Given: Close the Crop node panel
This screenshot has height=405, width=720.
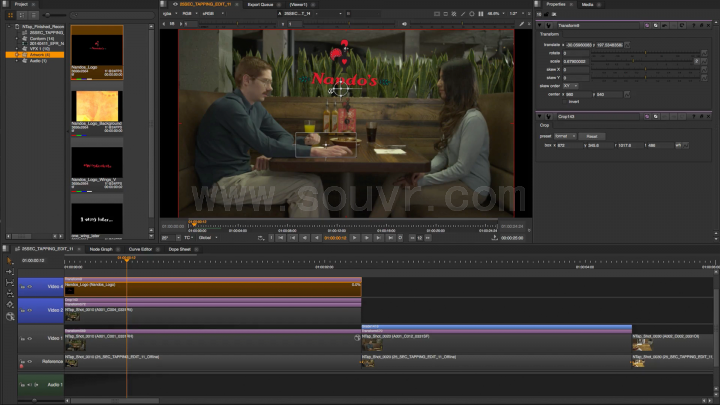Looking at the screenshot, I should coord(708,117).
